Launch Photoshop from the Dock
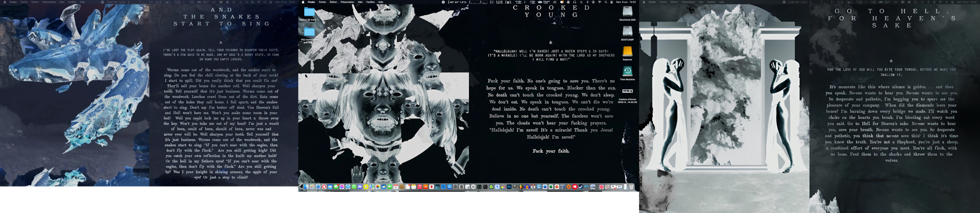 (509, 187)
